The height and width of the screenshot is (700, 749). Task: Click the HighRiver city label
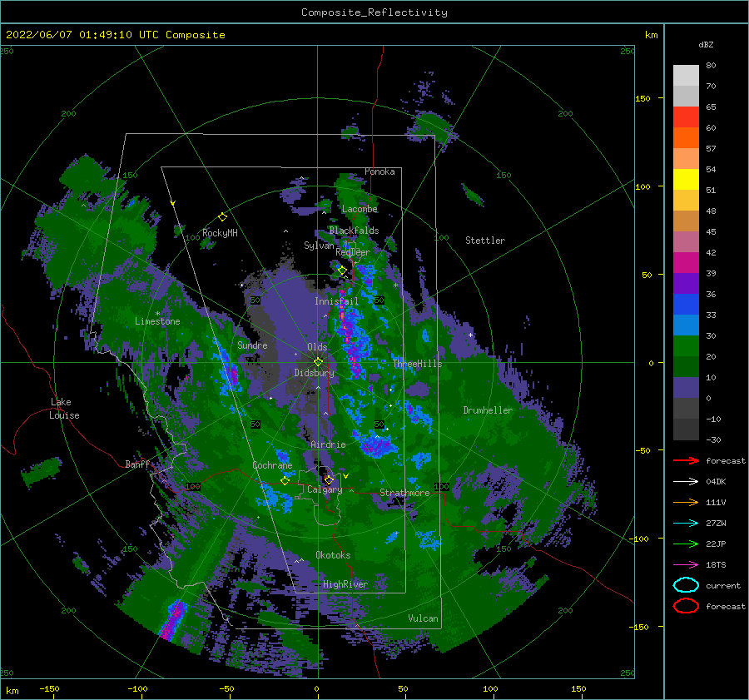coord(345,584)
